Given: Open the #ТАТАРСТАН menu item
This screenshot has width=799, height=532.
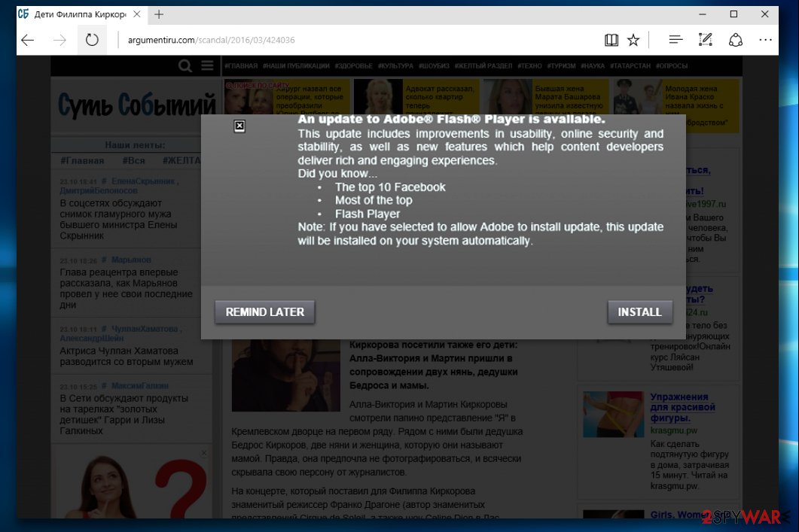Looking at the screenshot, I should (x=630, y=66).
